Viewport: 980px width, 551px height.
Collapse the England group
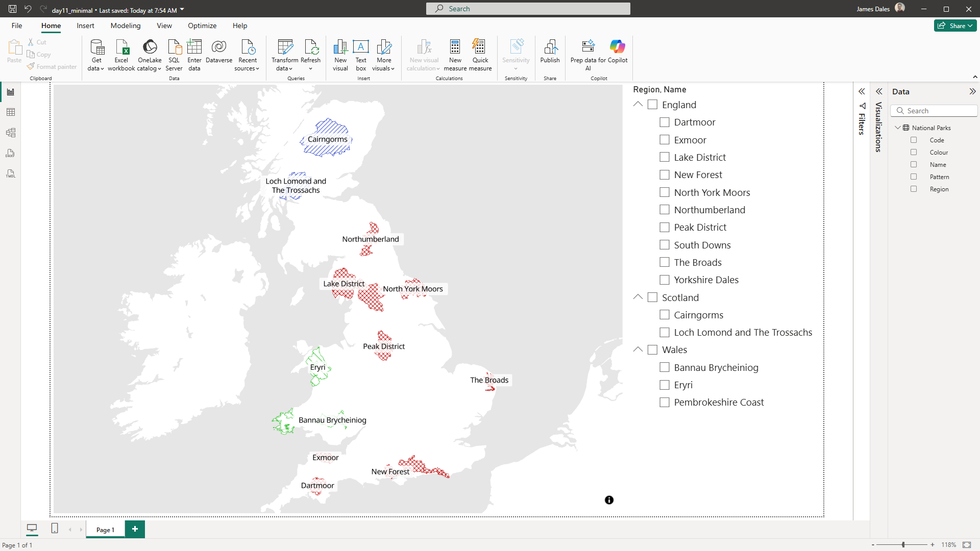[638, 104]
